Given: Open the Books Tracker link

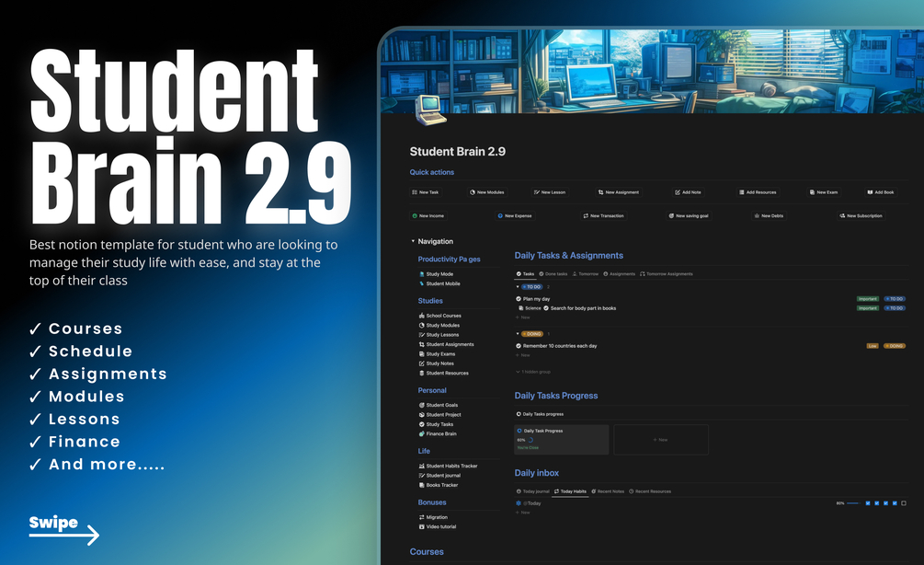Looking at the screenshot, I should (439, 485).
